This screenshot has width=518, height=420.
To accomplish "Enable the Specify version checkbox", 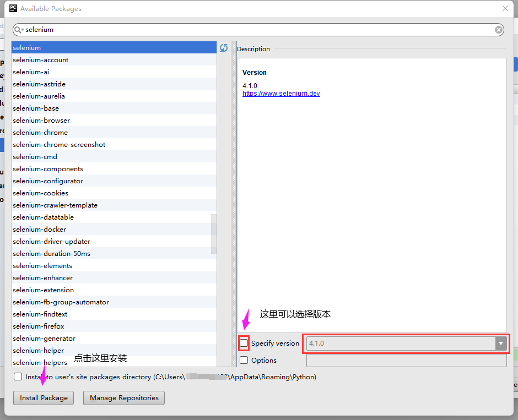I will (244, 343).
